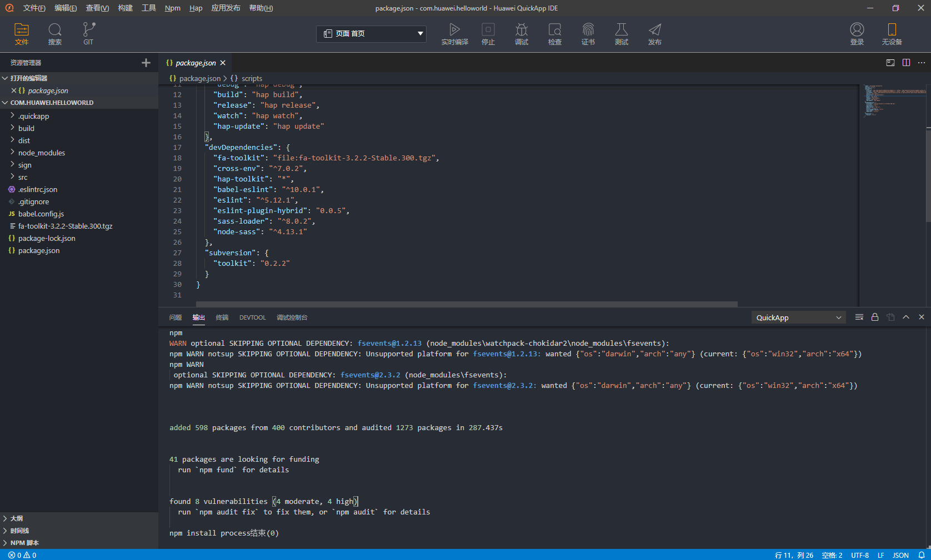
Task: Toggle output scroll lock
Action: tap(875, 317)
